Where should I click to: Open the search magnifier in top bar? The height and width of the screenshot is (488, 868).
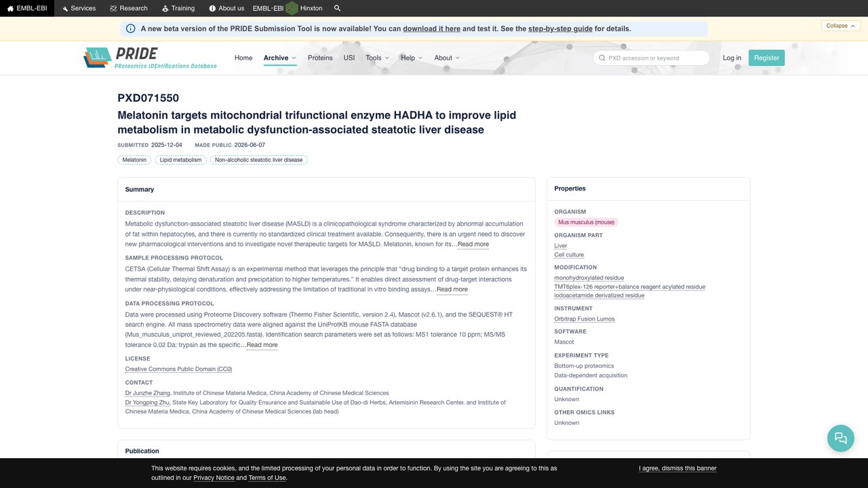(338, 8)
